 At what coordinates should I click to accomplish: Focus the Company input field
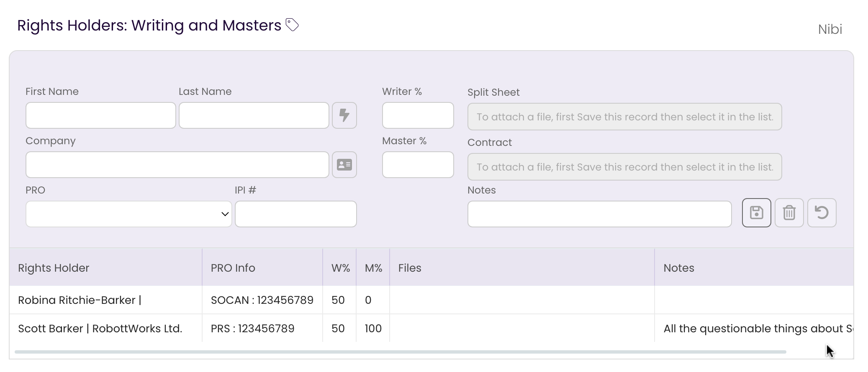[x=177, y=165]
